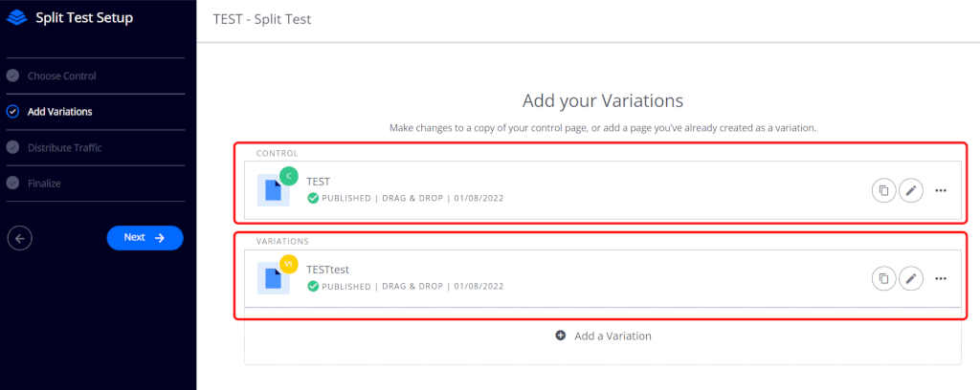Edit the TESTtest variation with pencil icon

[911, 278]
